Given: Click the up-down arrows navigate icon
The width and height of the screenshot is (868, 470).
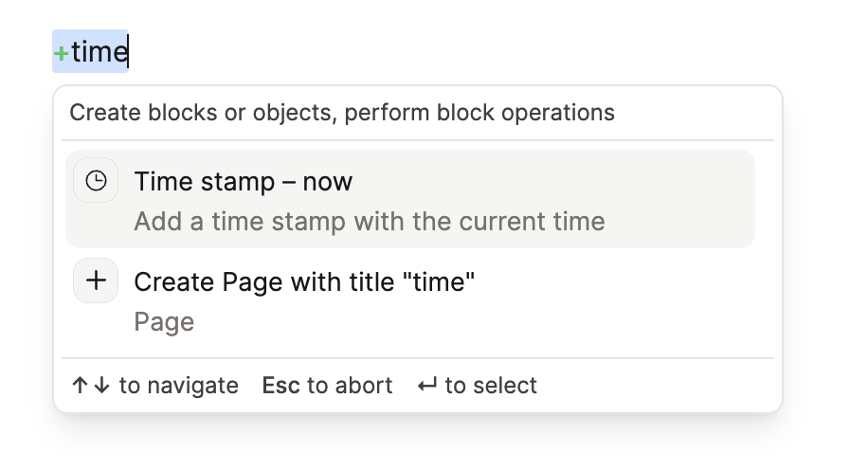Looking at the screenshot, I should pos(91,386).
